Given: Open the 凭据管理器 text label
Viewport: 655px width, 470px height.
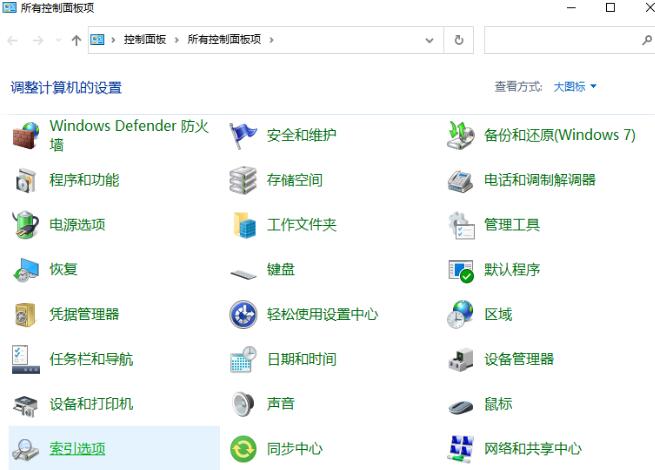Looking at the screenshot, I should click(84, 314).
